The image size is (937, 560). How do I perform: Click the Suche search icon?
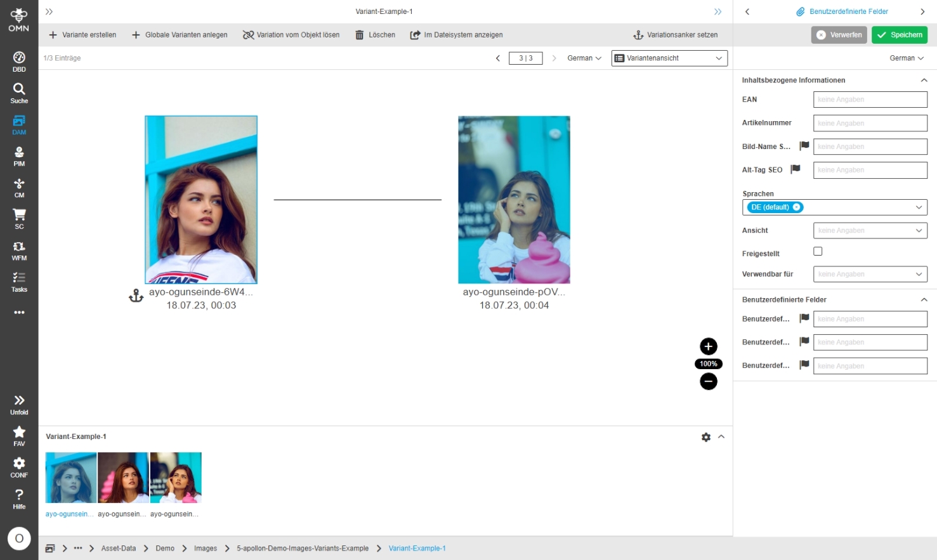pos(19,93)
